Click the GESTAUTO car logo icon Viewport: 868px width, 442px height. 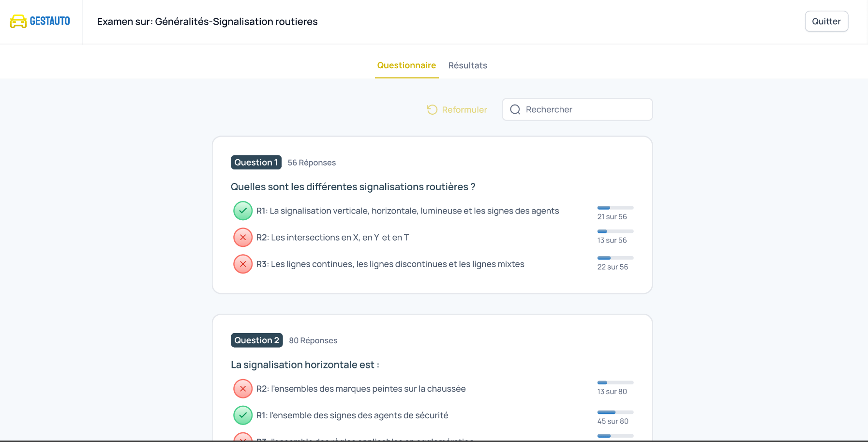click(x=18, y=21)
